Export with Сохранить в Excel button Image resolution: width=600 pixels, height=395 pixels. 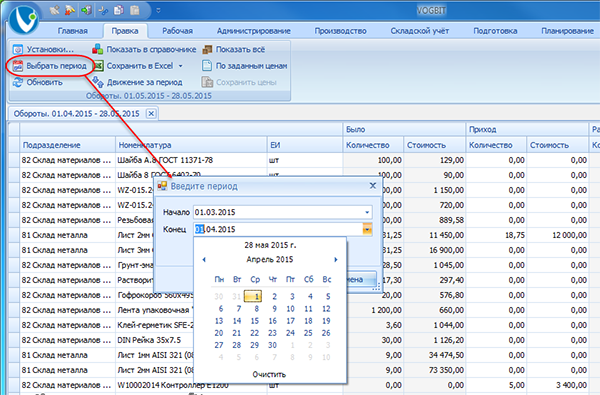[x=134, y=66]
